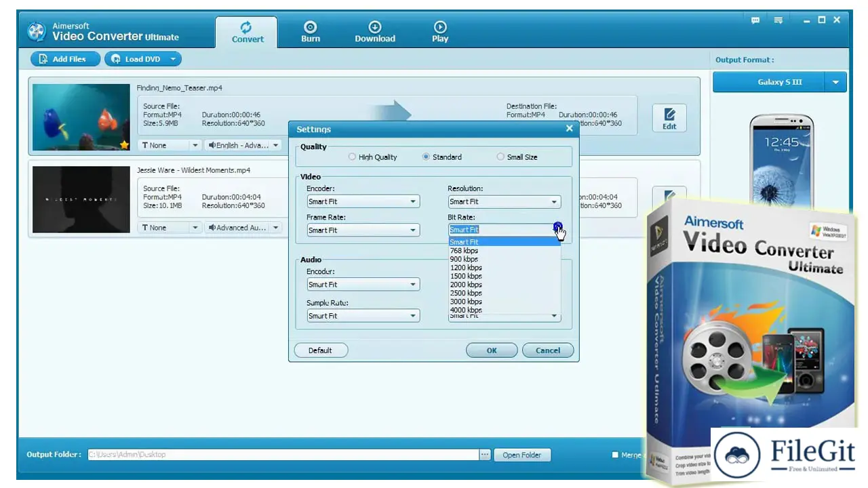This screenshot has height=488, width=868.
Task: Click the Edit icon for Finding Nemo
Action: pos(669,118)
